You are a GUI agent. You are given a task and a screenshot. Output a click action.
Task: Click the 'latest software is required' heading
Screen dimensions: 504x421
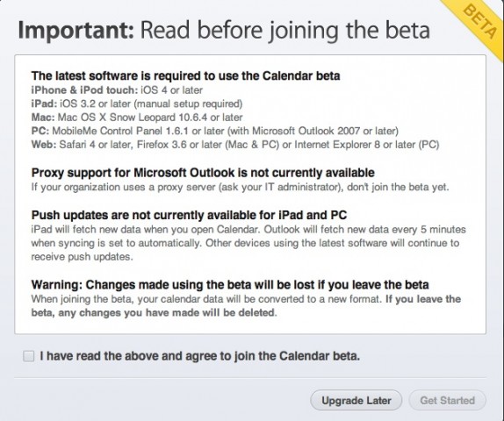(185, 75)
